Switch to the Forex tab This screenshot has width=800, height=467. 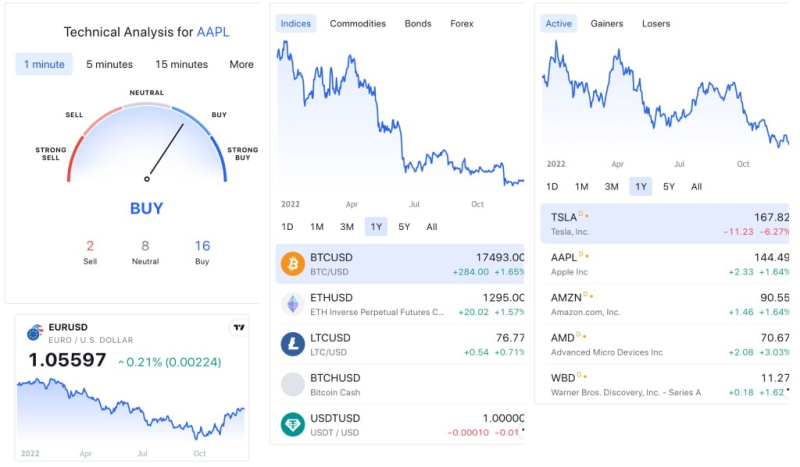[x=462, y=23]
